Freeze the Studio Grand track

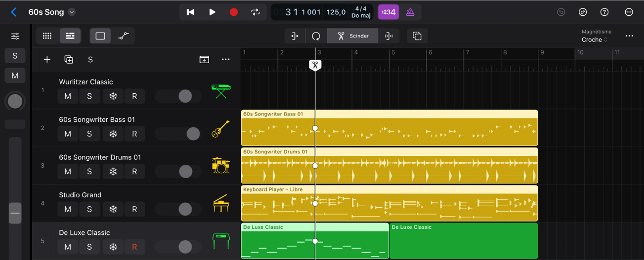[113, 209]
